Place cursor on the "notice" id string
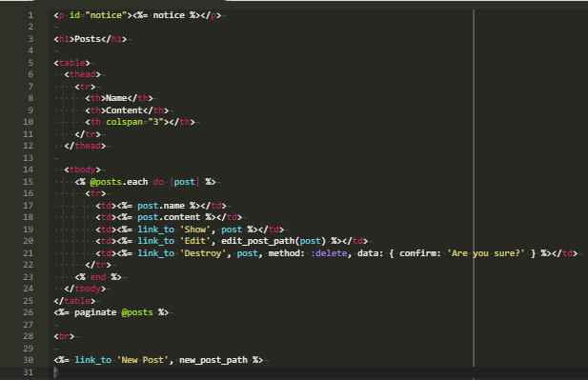The image size is (588, 380). point(106,15)
